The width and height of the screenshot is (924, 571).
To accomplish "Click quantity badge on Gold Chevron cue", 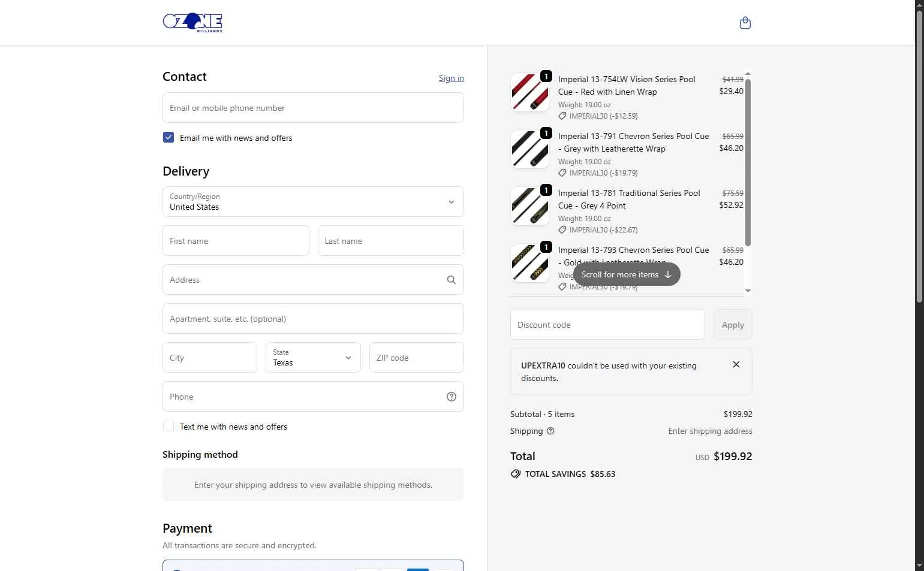I will pos(546,247).
